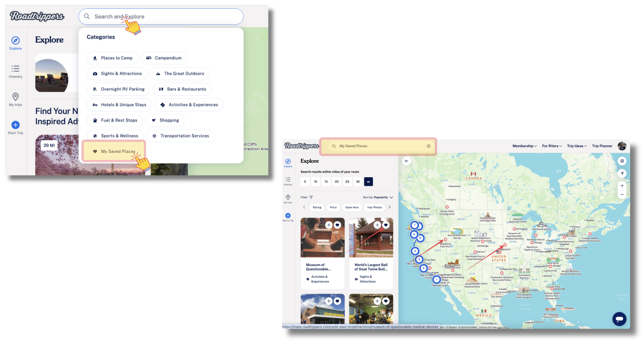Expand the Trip Ideas menu
Screen dimensions: 644x343
577,146
